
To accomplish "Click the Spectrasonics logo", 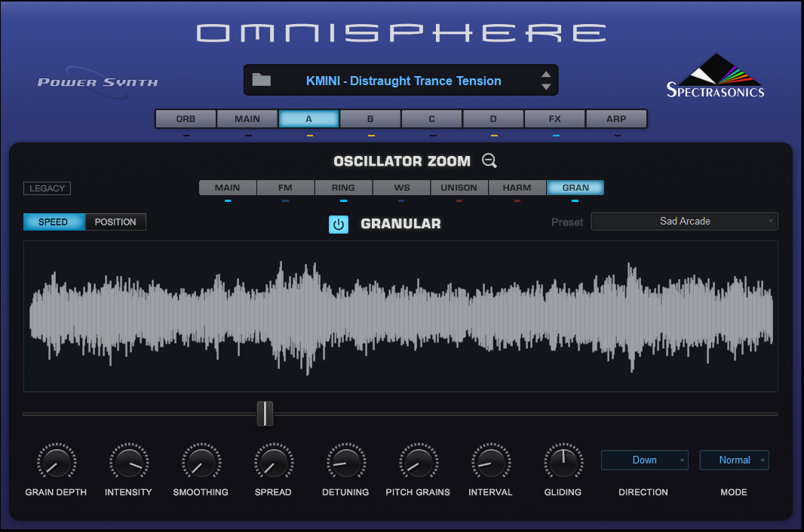I will click(x=715, y=76).
